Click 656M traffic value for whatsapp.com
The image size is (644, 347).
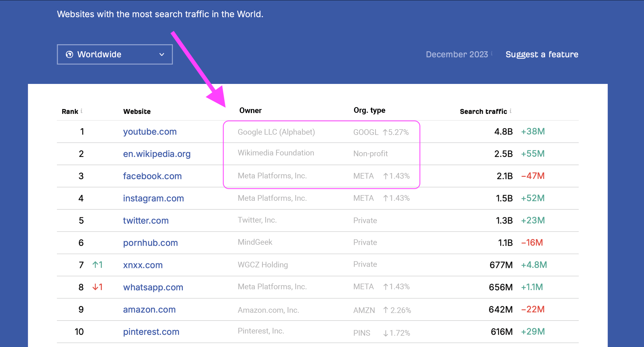coord(501,287)
